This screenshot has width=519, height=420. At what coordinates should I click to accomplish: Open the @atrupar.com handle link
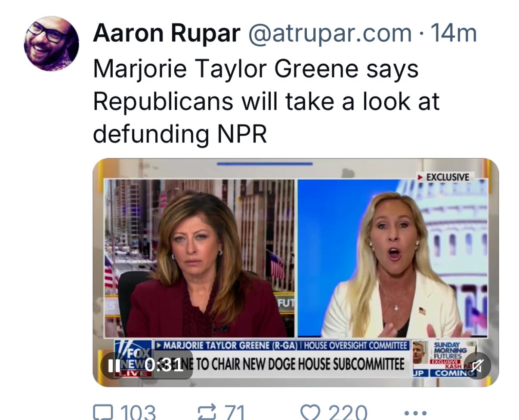(330, 34)
